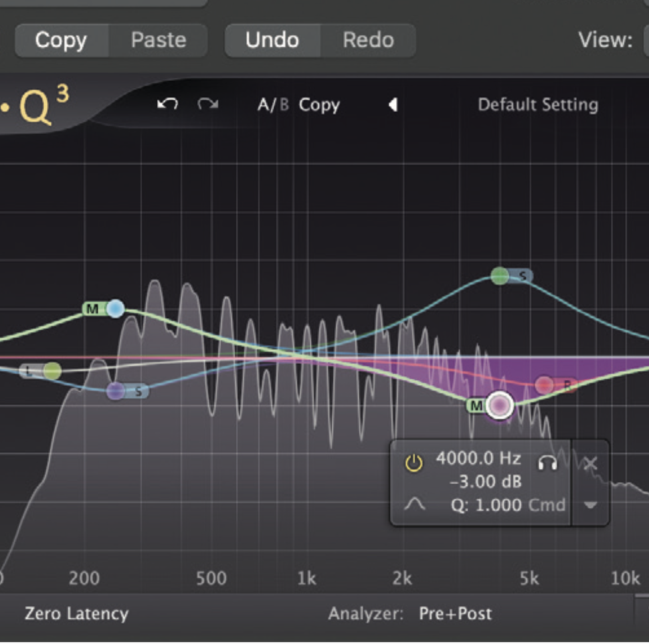Click the redo arrow icon in the Pro-Q toolbar
649x644 pixels.
(x=207, y=104)
